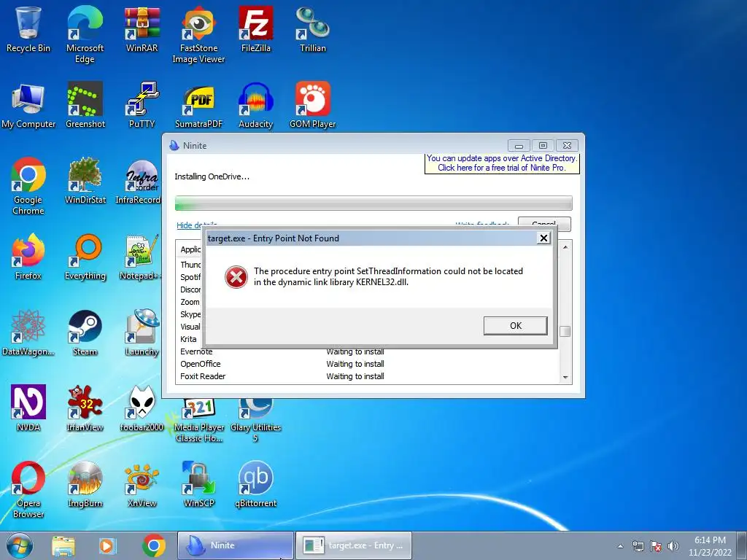Select the My Computer icon
Viewport: 747px width, 560px height.
(x=28, y=105)
